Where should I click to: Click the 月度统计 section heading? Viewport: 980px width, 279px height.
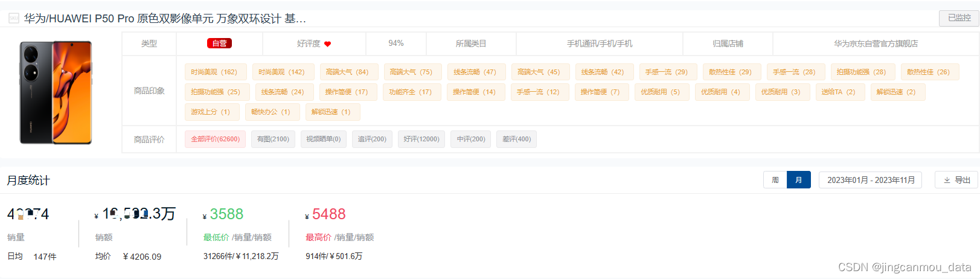point(28,180)
